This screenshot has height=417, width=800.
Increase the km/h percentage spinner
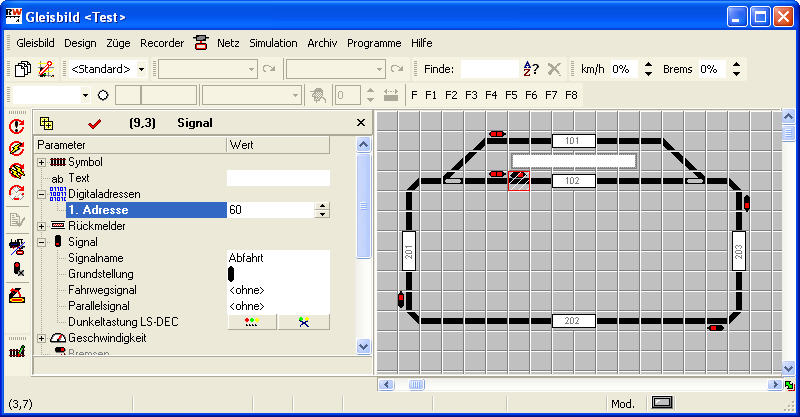648,64
